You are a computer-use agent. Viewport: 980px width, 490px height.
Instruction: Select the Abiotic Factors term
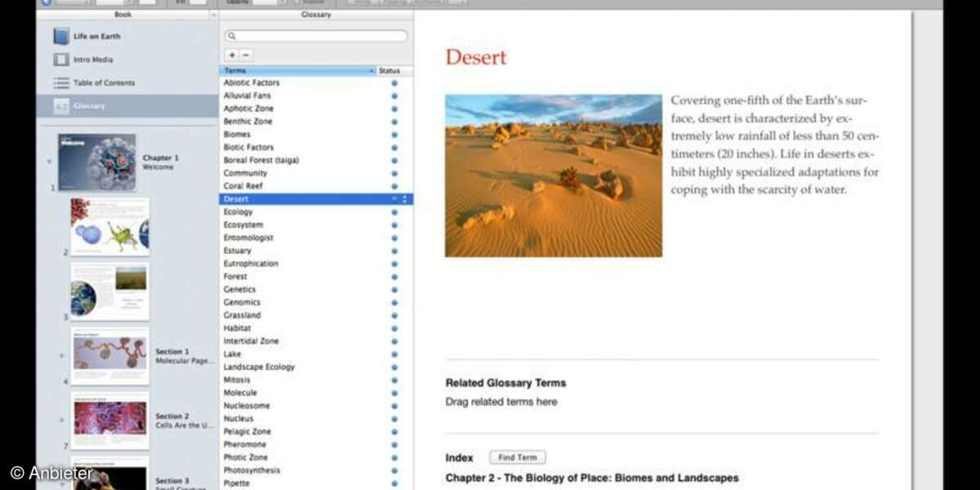(252, 83)
